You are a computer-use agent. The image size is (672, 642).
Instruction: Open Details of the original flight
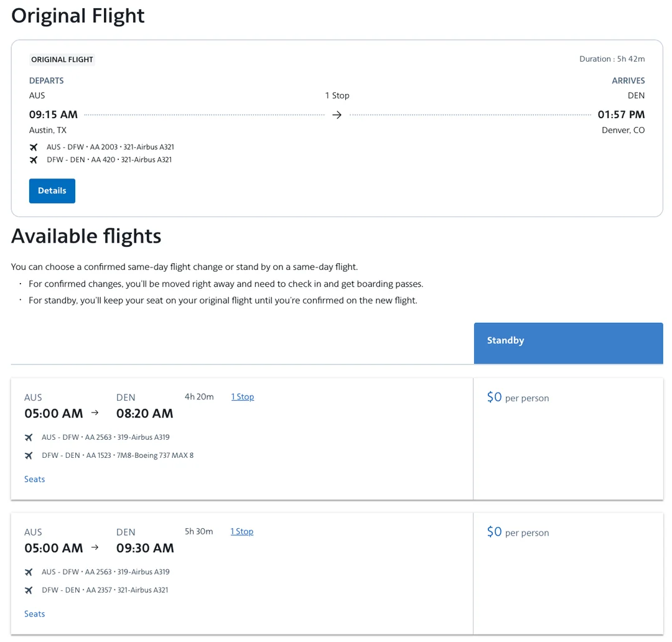click(52, 191)
